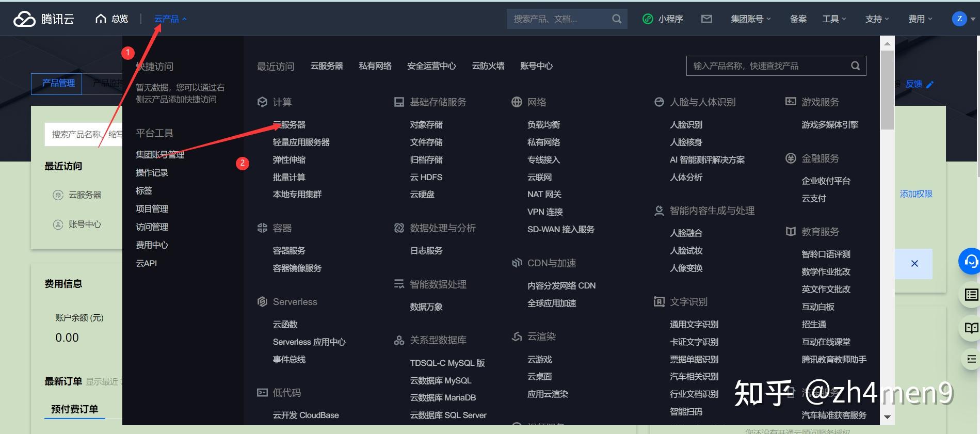Click the floating menu collapse icon

[971, 359]
